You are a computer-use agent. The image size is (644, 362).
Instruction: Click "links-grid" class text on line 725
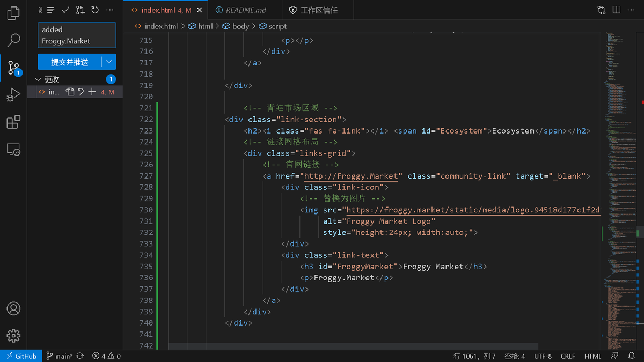pos(322,153)
